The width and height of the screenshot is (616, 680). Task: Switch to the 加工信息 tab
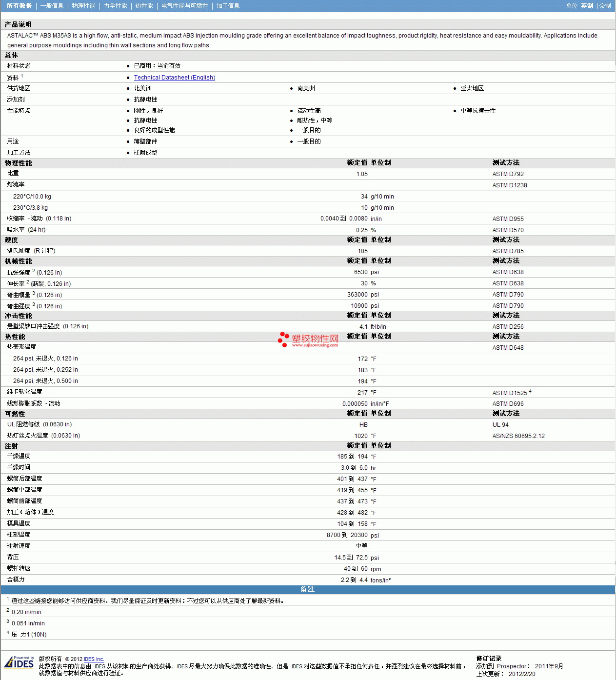coord(228,6)
